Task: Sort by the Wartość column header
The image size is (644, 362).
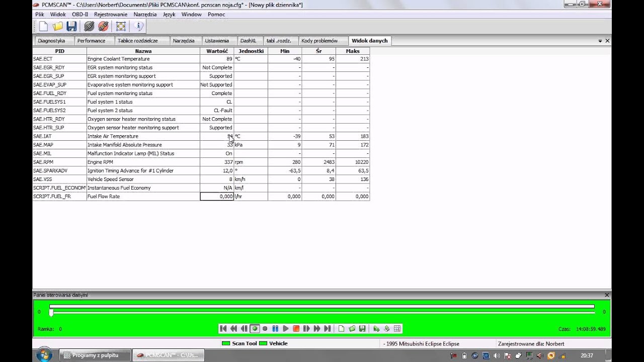Action: [x=217, y=51]
